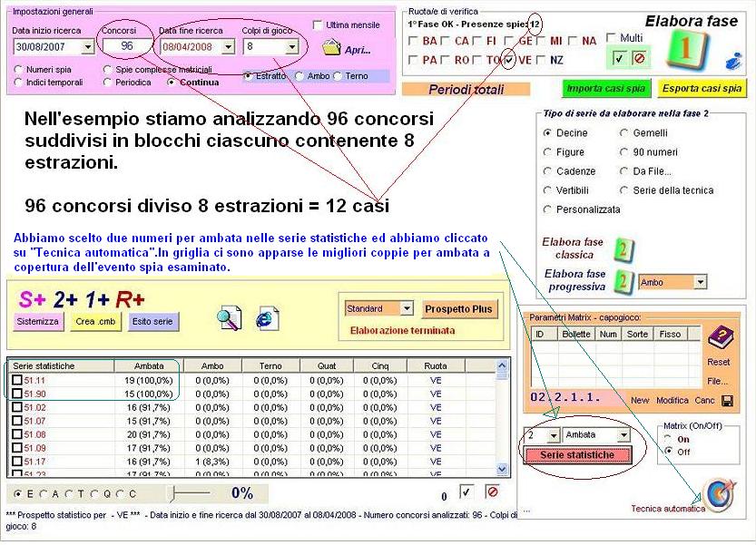Screen dimensions: 756x545
Task: Click the floppy disk save icon
Action: [728, 401]
